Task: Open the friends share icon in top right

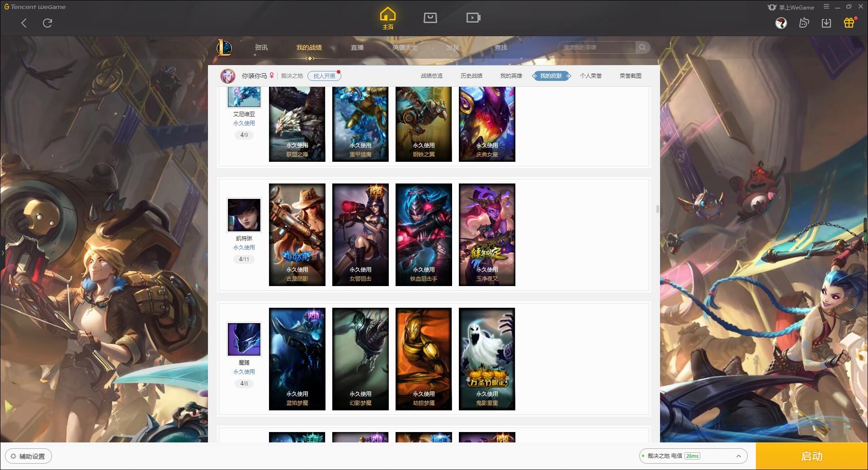Action: tap(804, 23)
